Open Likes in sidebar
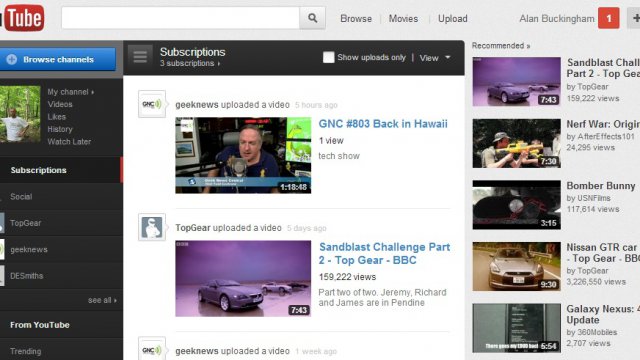The width and height of the screenshot is (640, 360). [56, 117]
